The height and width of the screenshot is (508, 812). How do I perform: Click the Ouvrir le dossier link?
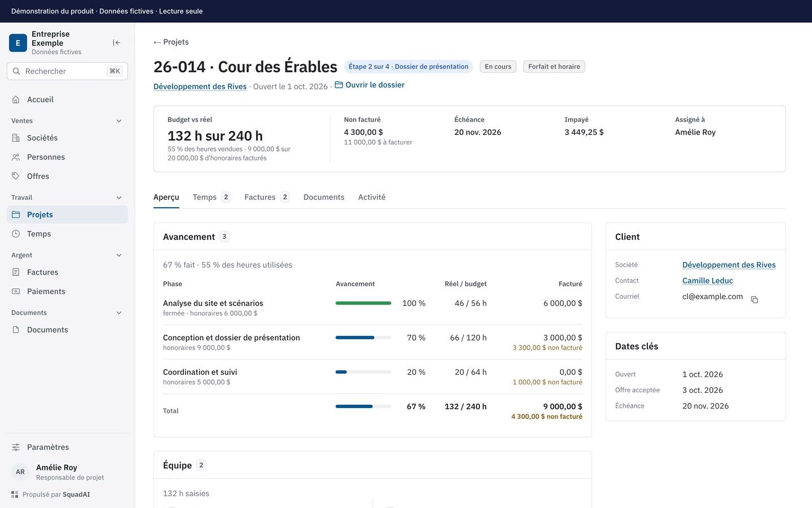[x=369, y=85]
